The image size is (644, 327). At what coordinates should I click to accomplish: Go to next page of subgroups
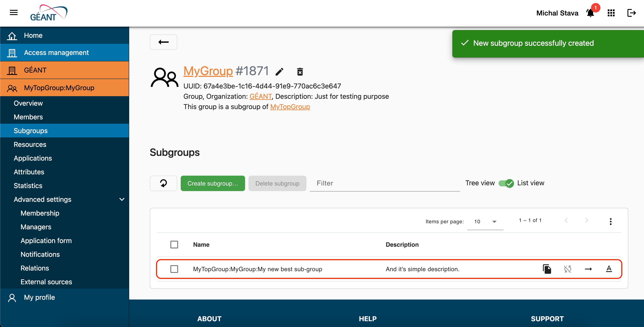(587, 221)
